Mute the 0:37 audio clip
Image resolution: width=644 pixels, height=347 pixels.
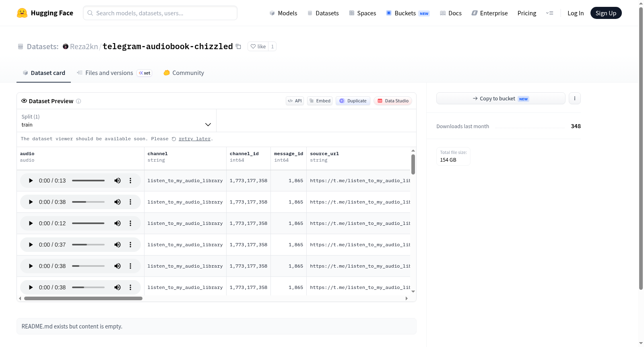click(118, 245)
